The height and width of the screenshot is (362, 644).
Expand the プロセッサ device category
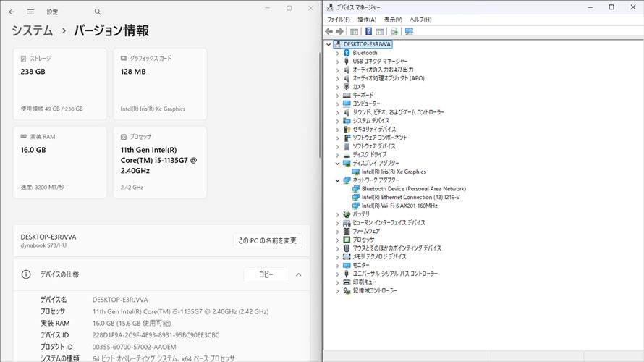(x=337, y=240)
